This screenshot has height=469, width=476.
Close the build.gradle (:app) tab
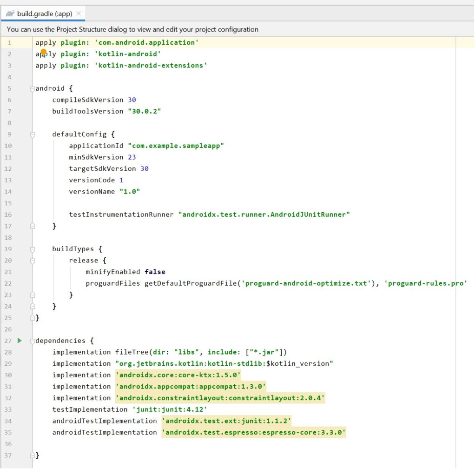pos(79,13)
